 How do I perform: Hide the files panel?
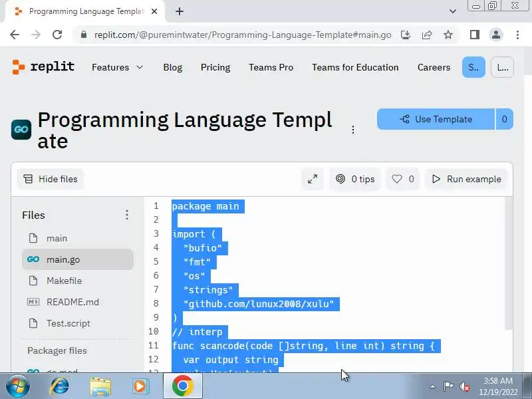[51, 179]
